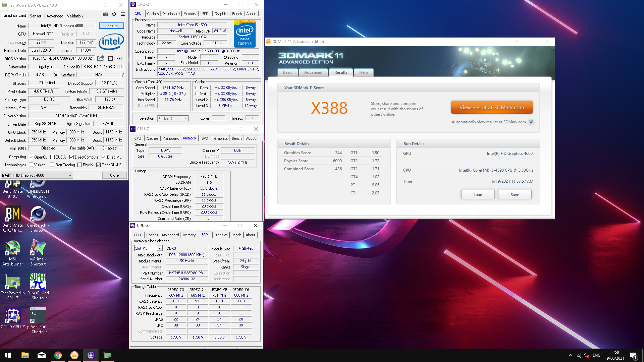Click muted volume tray icon
The height and width of the screenshot is (362, 644).
click(x=587, y=355)
